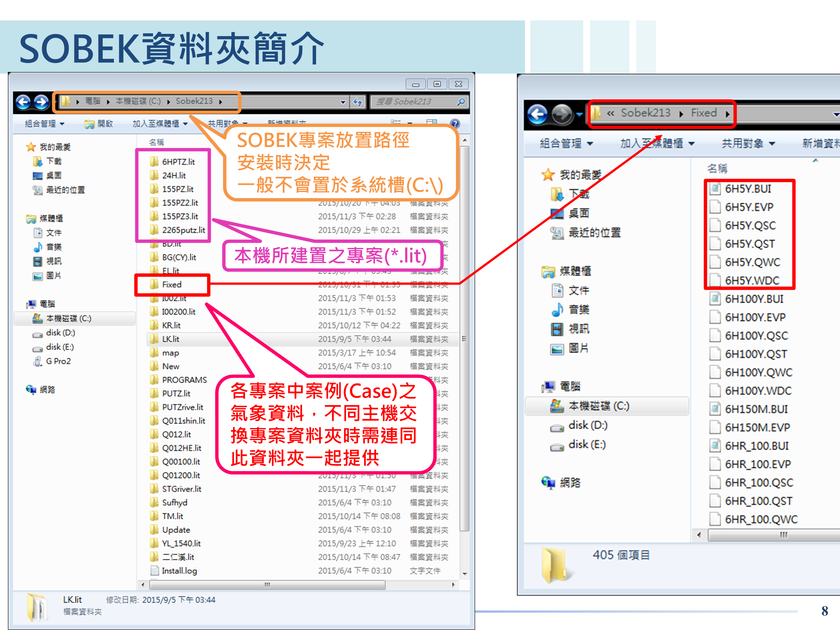Image resolution: width=840 pixels, height=630 pixels.
Task: Select the Q012HE.lit folder
Action: tap(176, 448)
